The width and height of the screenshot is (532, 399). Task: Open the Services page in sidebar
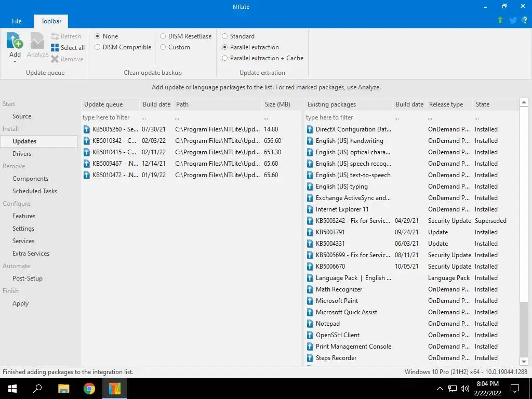point(23,241)
